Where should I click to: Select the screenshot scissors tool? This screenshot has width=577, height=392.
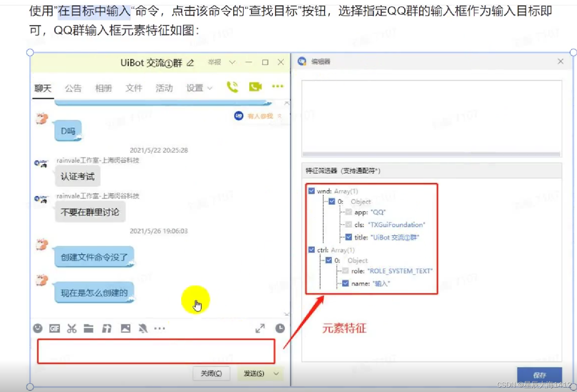point(72,328)
